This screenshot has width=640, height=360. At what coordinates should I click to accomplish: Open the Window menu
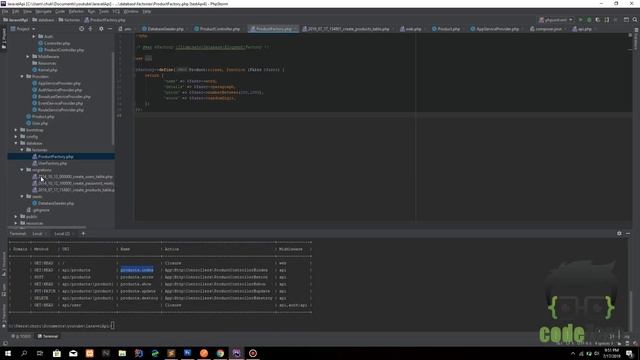pyautogui.click(x=131, y=11)
